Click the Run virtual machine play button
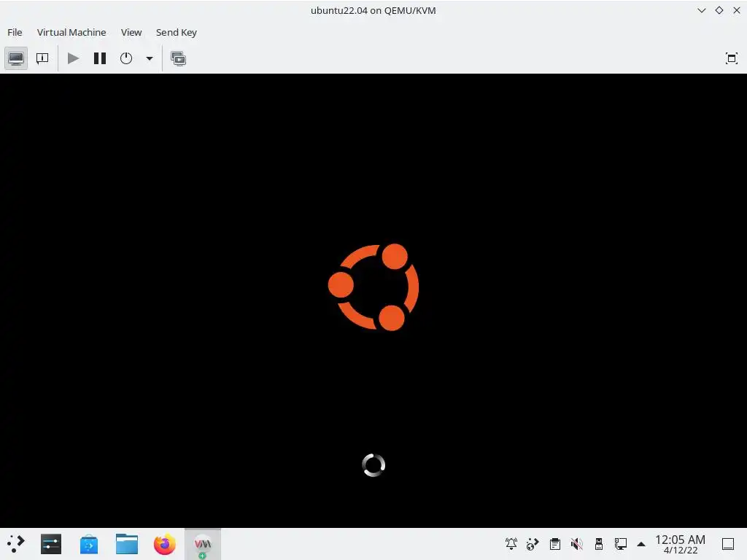The image size is (747, 560). pyautogui.click(x=74, y=58)
